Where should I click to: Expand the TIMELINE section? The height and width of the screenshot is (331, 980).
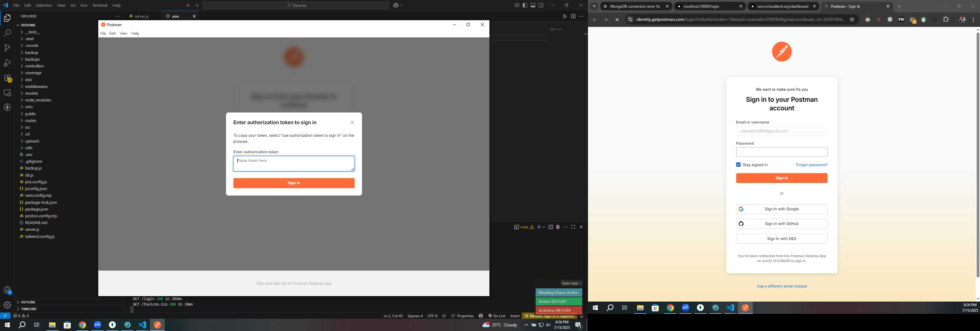[x=70, y=309]
